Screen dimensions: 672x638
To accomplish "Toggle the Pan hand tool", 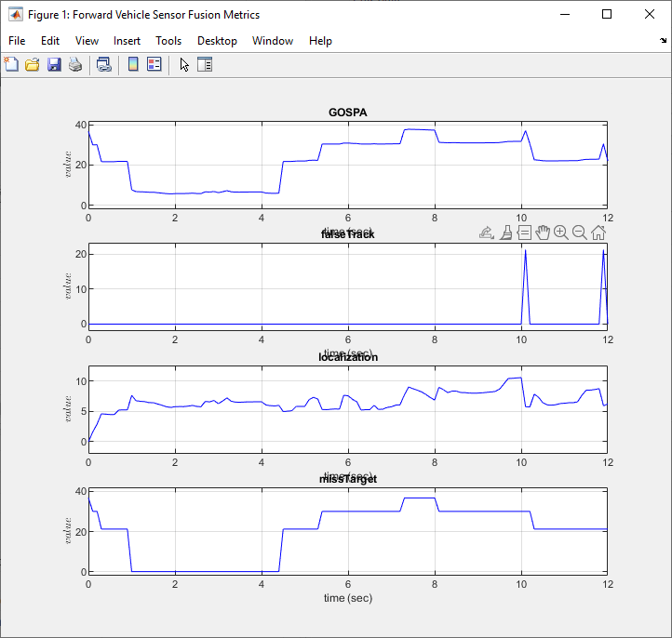I will tap(543, 233).
